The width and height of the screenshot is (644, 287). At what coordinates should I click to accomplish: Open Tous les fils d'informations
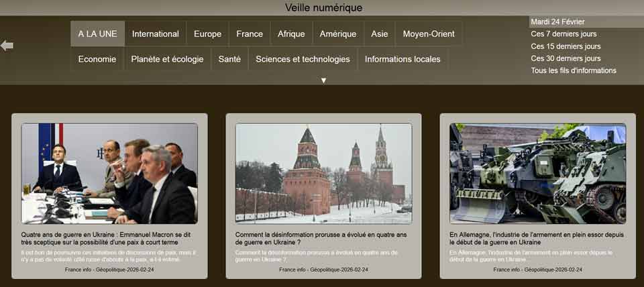click(574, 70)
